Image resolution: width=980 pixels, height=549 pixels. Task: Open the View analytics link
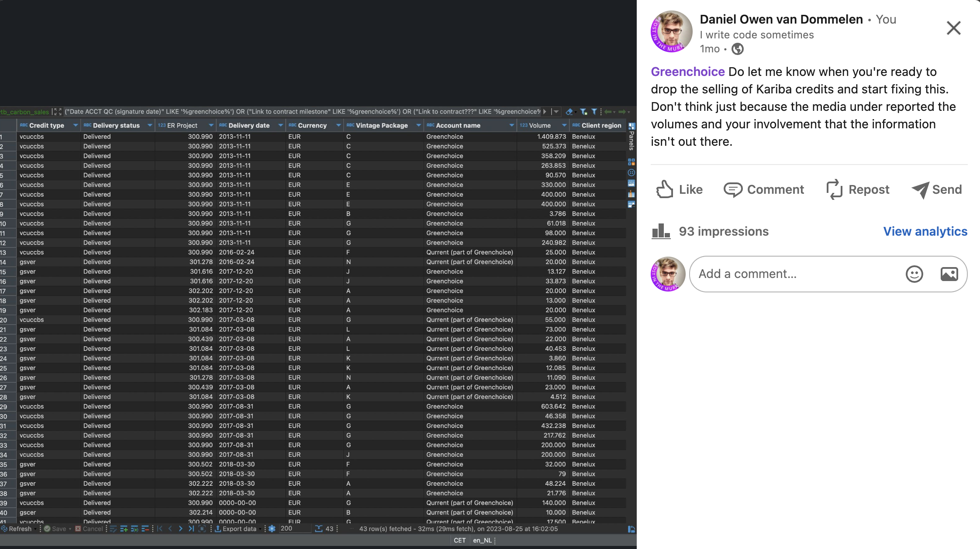[x=925, y=231]
